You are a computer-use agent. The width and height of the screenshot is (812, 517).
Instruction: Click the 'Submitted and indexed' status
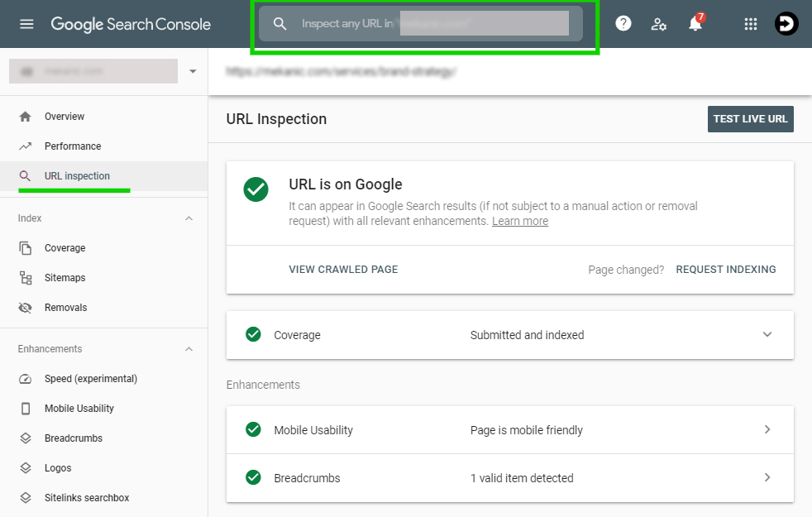[x=528, y=335]
